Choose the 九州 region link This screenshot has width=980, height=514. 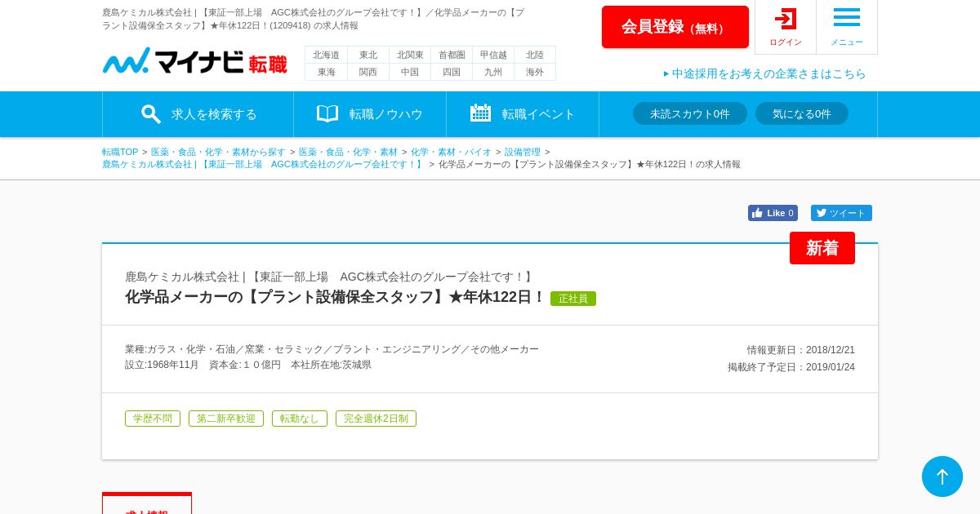coord(493,72)
